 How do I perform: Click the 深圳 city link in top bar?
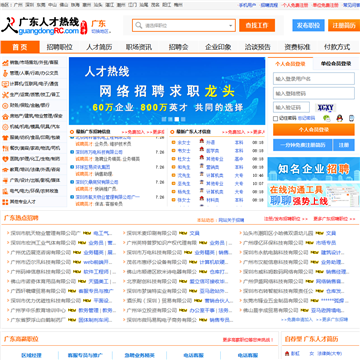click(x=30, y=5)
